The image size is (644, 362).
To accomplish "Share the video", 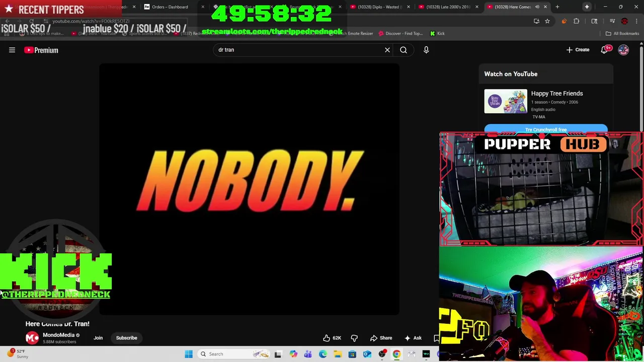I will pyautogui.click(x=381, y=338).
